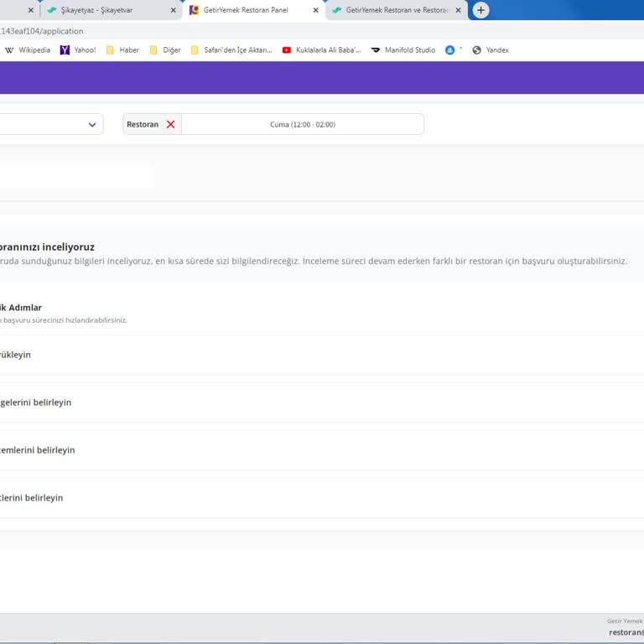Open the 'temlerini belirleyin' step row
The height and width of the screenshot is (644, 644).
point(322,450)
